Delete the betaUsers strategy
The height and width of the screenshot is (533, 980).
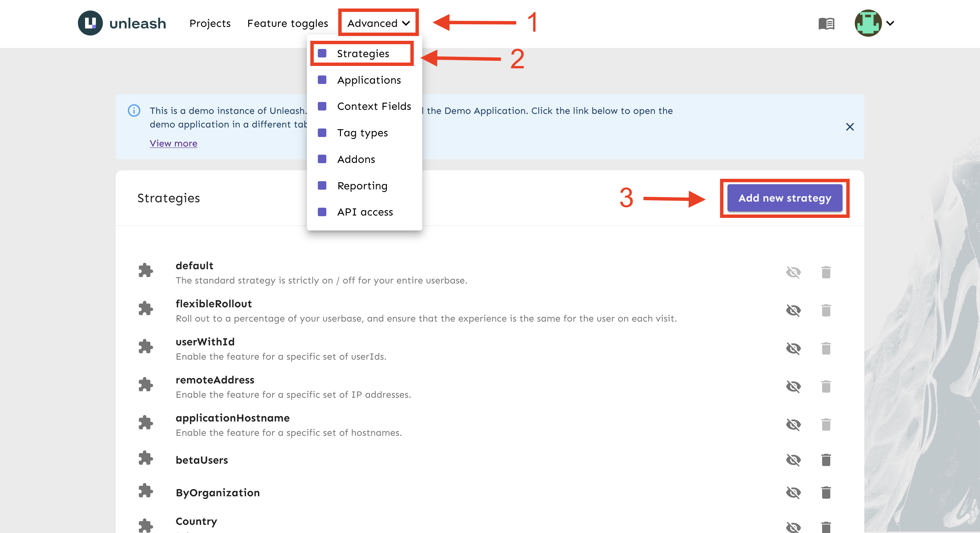coord(826,460)
